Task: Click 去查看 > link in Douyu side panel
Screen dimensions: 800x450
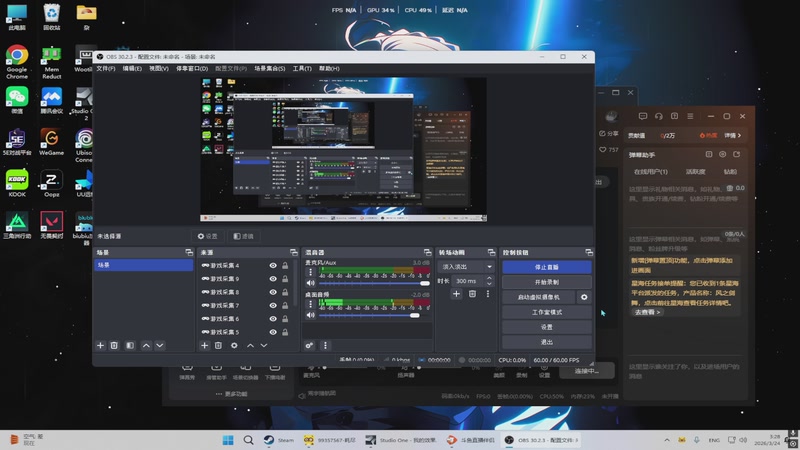Action: pos(647,312)
